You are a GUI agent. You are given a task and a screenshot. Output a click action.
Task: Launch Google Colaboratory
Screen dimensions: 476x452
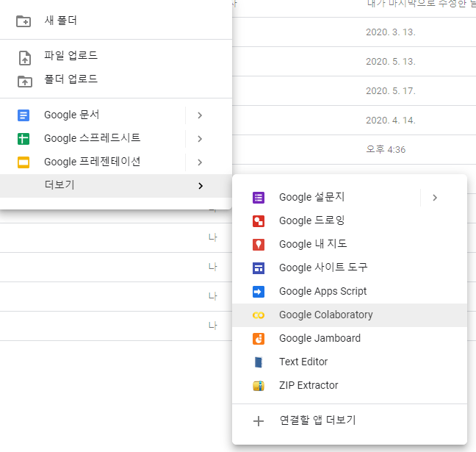[x=350, y=315]
